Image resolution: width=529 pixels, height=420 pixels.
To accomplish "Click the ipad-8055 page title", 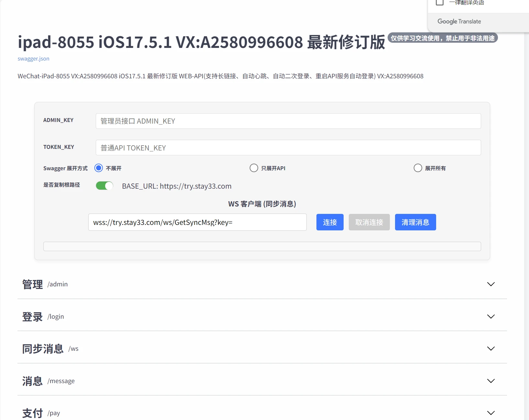I will coord(201,42).
